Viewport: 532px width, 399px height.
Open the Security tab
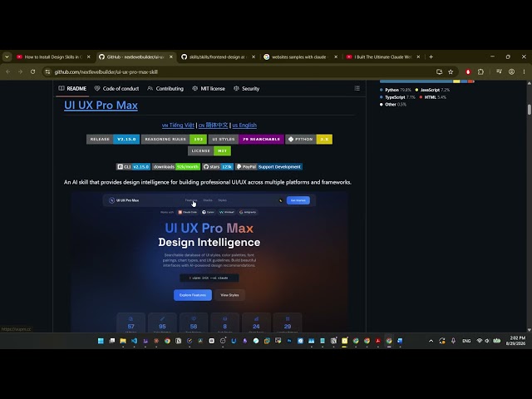tap(247, 89)
